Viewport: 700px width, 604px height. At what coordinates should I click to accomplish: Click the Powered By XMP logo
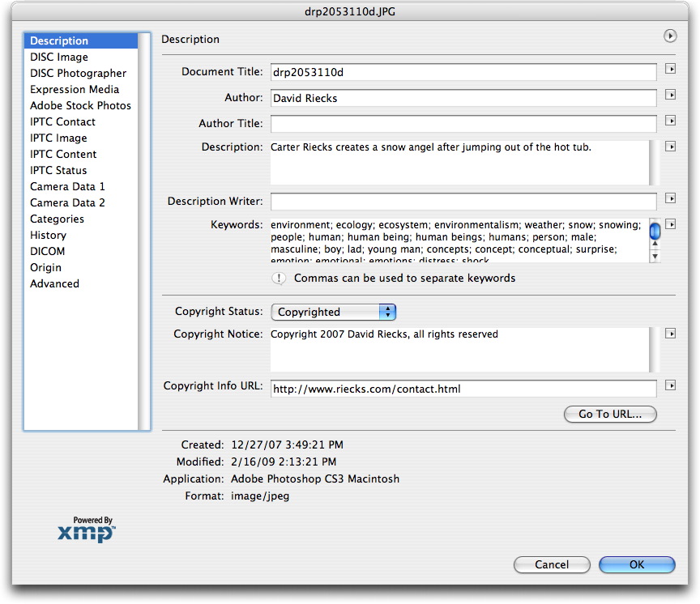87,530
